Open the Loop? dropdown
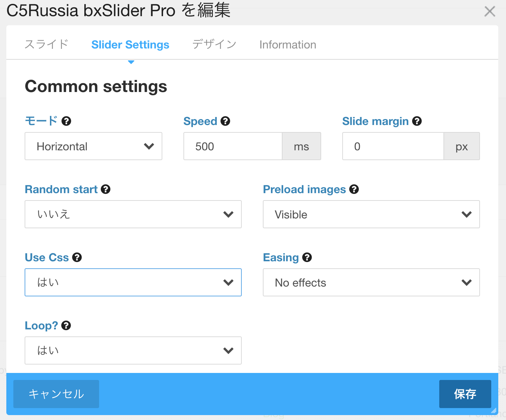Image resolution: width=506 pixels, height=420 pixels. (133, 350)
